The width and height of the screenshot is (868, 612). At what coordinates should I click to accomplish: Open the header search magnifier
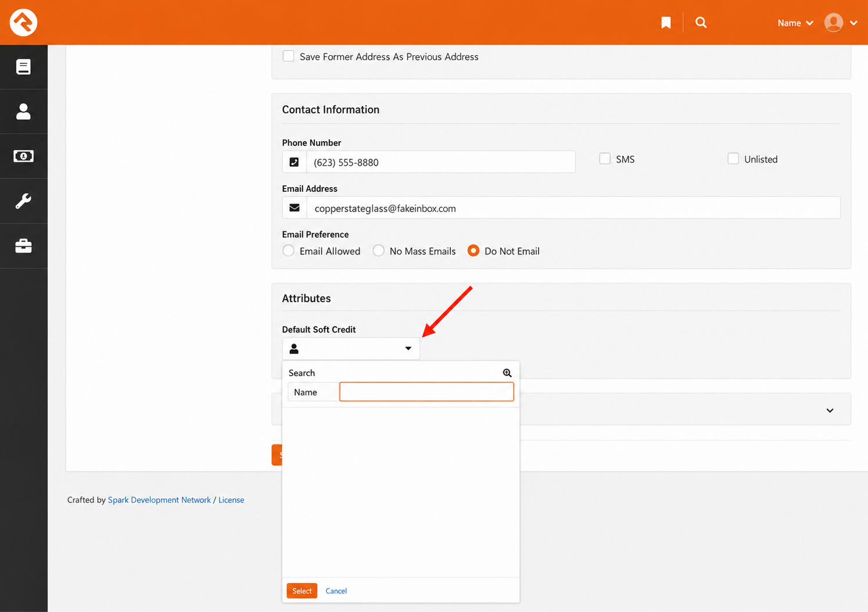701,23
